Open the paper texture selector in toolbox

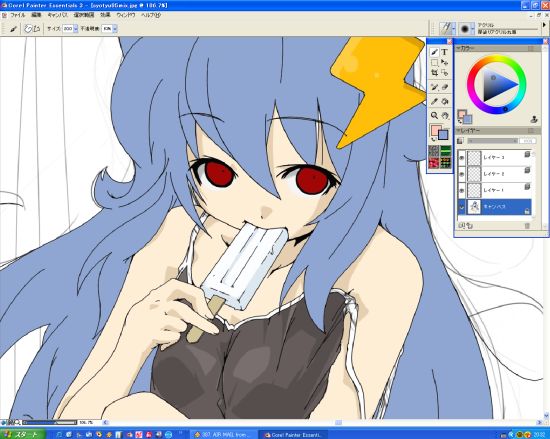click(x=434, y=151)
